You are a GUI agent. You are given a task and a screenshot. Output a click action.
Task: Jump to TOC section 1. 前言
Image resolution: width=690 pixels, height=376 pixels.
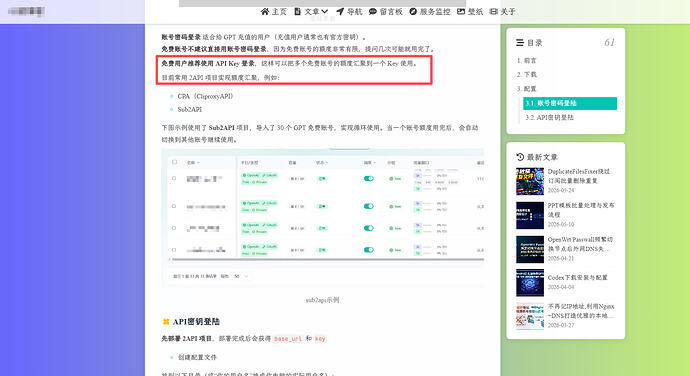[527, 60]
